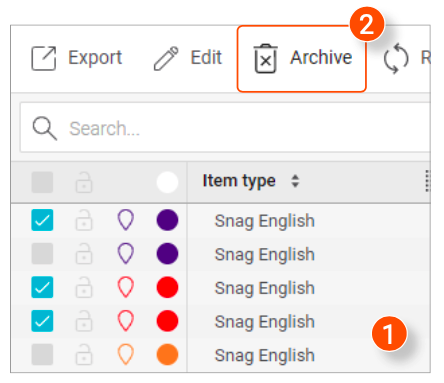The width and height of the screenshot is (444, 383).
Task: Select Snag English in orange row
Action: click(265, 356)
